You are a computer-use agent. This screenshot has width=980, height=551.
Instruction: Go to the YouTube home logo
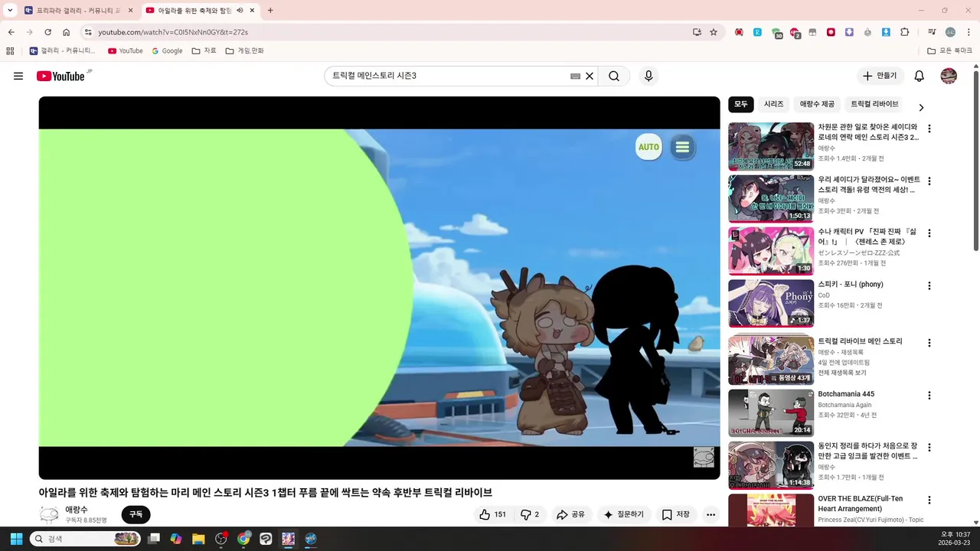click(60, 76)
